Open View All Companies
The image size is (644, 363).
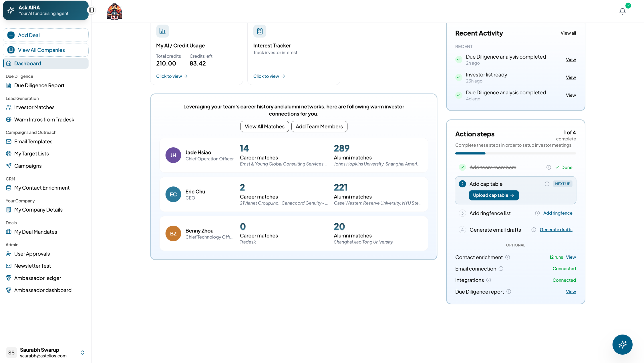(46, 50)
